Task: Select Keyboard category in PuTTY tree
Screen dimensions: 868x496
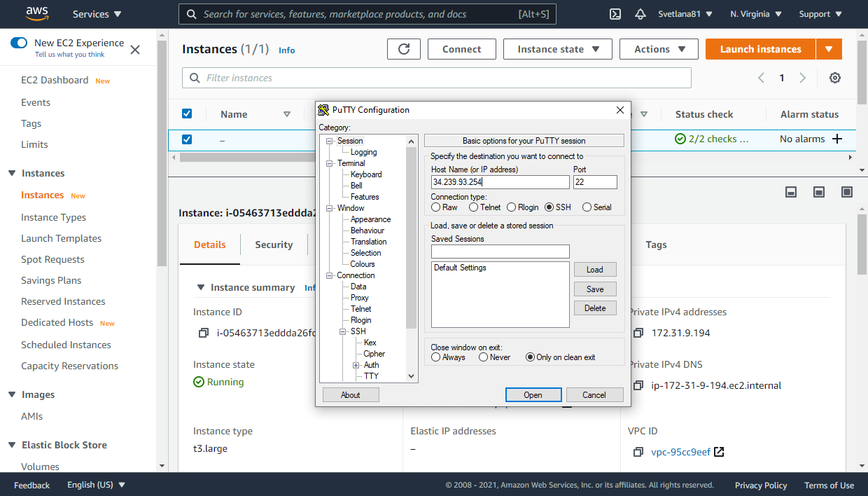Action: click(366, 174)
